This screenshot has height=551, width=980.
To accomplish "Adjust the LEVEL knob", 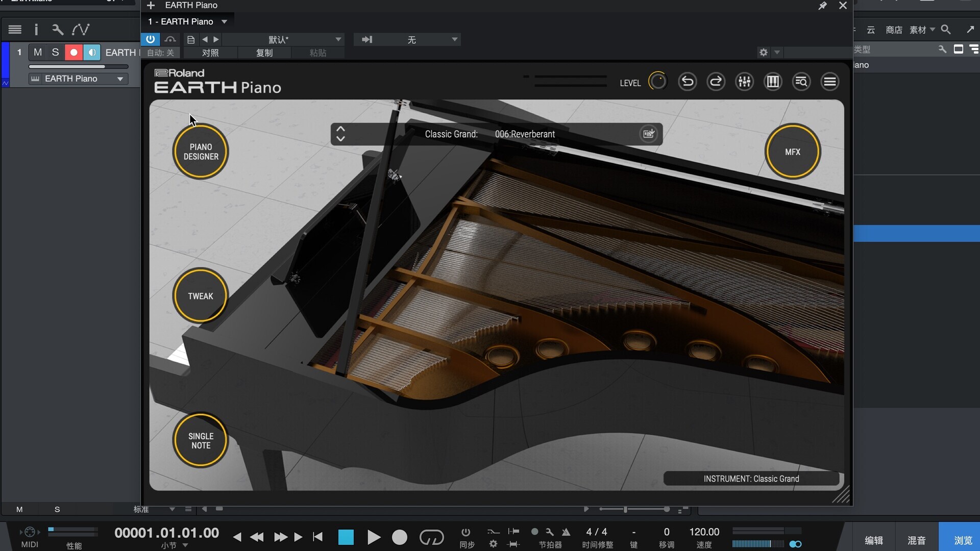I will (657, 82).
